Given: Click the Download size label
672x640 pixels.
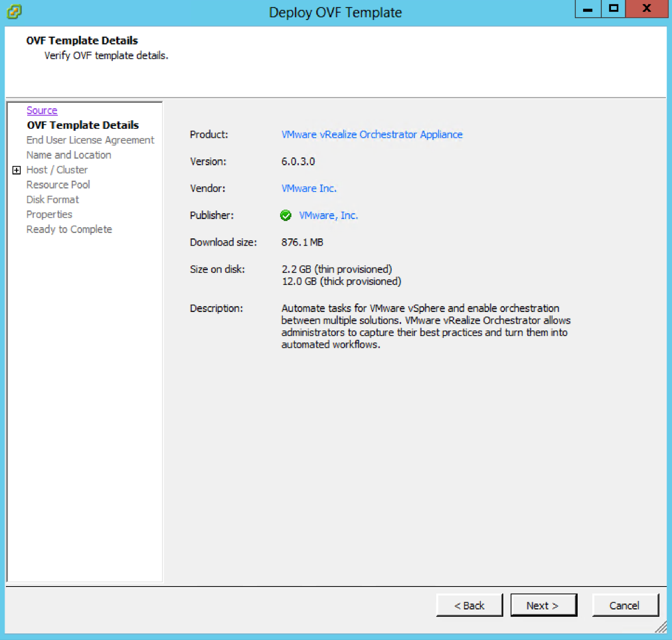Looking at the screenshot, I should click(223, 242).
